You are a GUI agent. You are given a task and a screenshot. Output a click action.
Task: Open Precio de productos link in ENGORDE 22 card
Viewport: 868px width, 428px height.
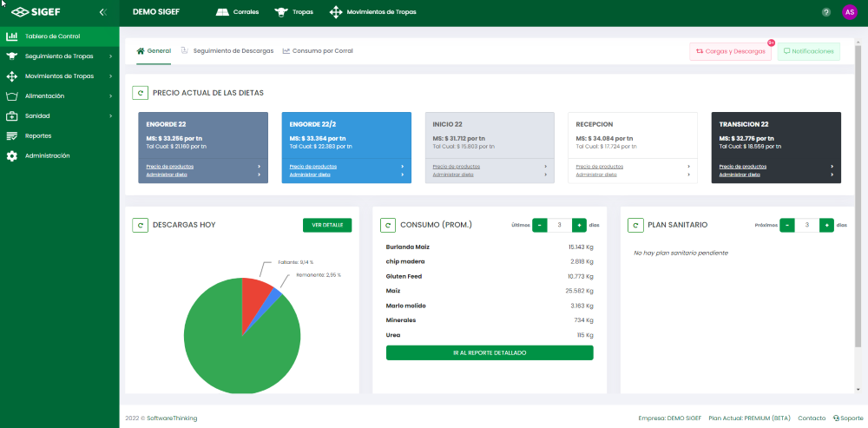pos(169,166)
